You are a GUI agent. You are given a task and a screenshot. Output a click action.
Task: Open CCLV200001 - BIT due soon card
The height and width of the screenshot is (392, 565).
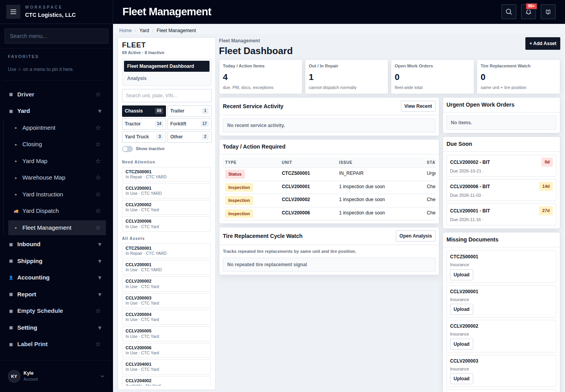click(x=501, y=215)
